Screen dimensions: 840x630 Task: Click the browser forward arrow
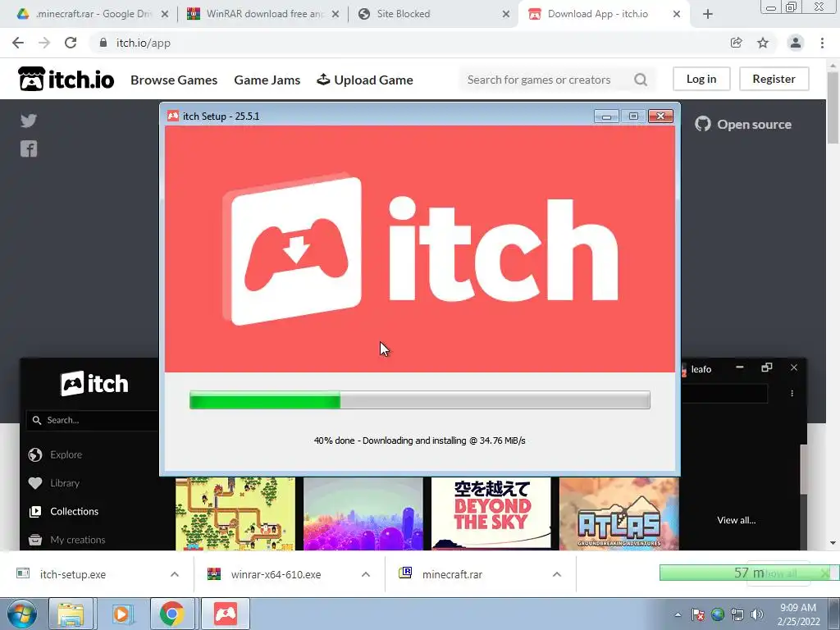(x=44, y=43)
